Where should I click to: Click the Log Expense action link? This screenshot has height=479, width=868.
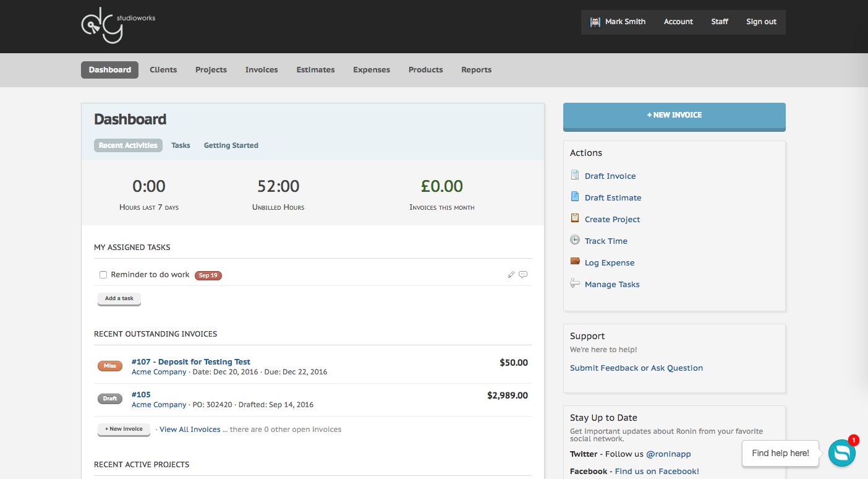coord(610,263)
